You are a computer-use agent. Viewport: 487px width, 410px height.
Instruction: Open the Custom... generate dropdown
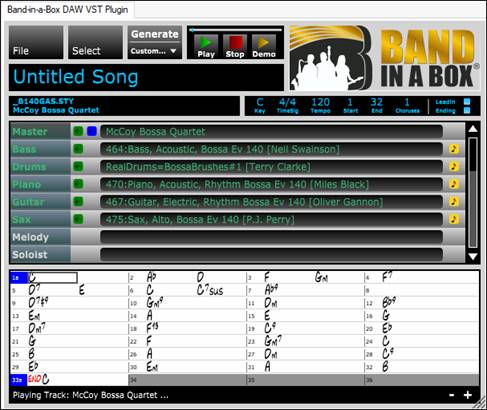pyautogui.click(x=154, y=51)
